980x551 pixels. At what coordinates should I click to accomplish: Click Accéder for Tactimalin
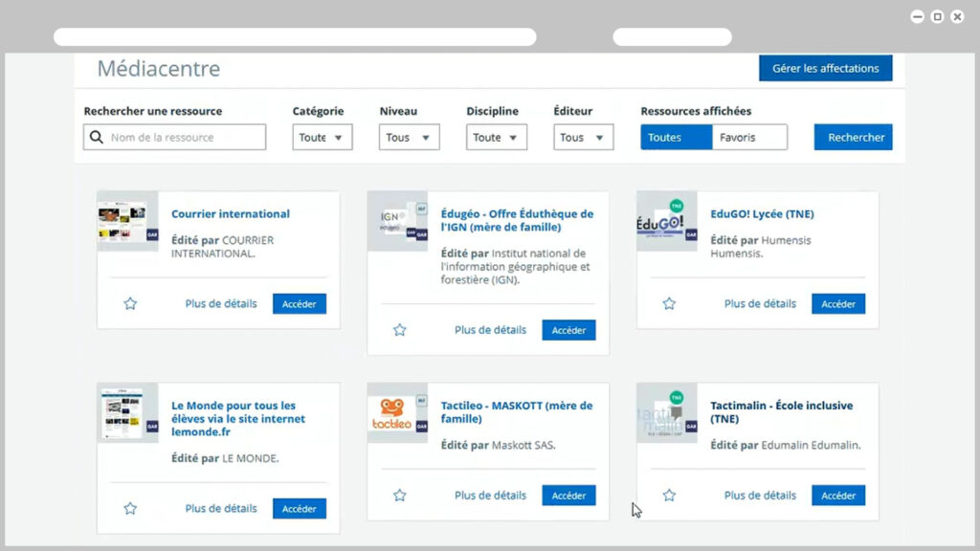coord(838,496)
